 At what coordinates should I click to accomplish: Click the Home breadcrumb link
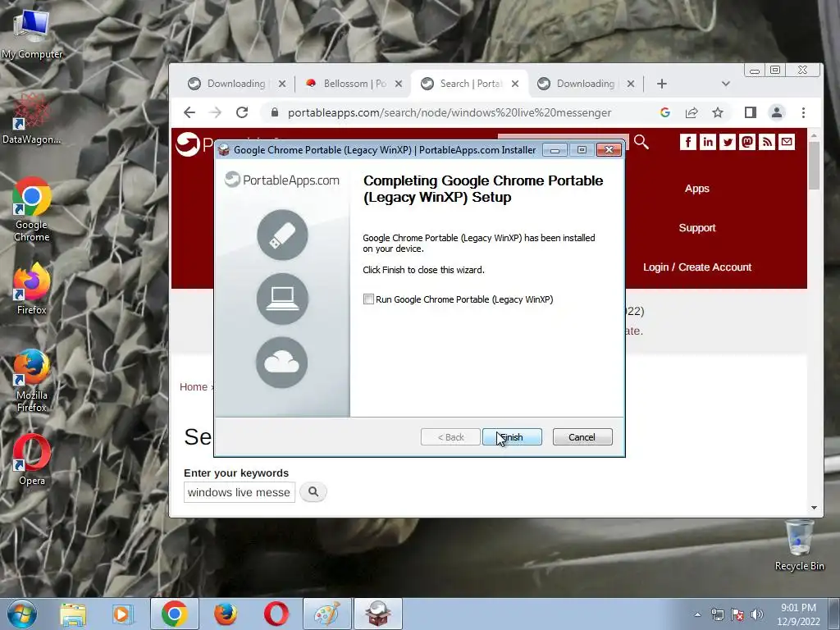(x=194, y=387)
